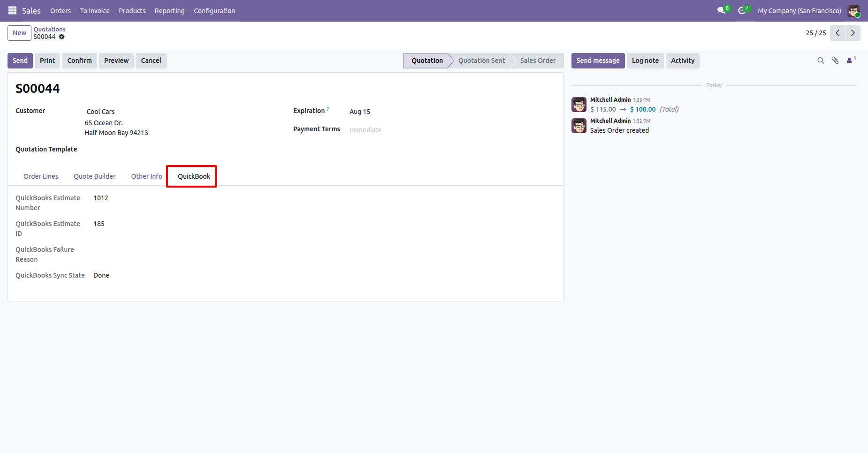Viewport: 868px width, 453px height.
Task: Select the Sales Order status stage
Action: point(538,60)
